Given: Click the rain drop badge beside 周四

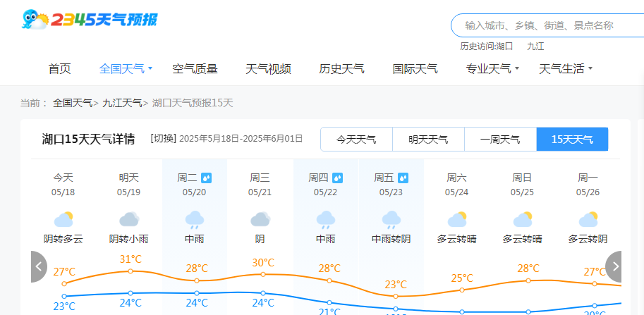Looking at the screenshot, I should tap(338, 178).
